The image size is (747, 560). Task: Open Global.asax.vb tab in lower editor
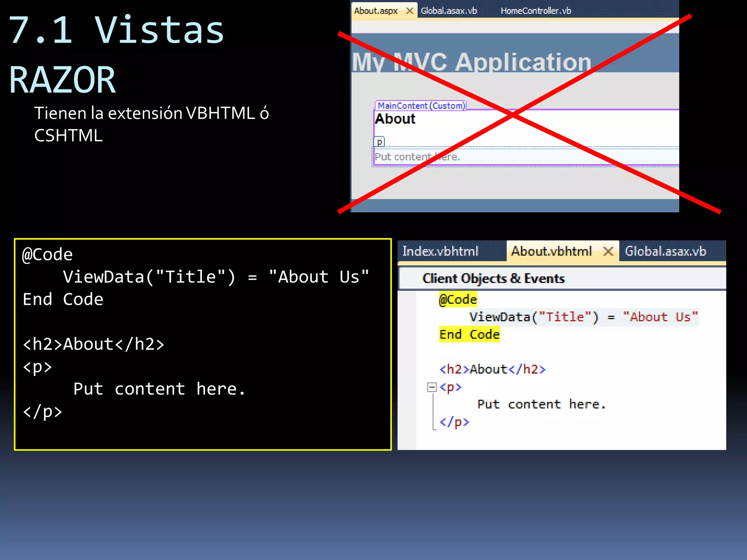pos(665,251)
